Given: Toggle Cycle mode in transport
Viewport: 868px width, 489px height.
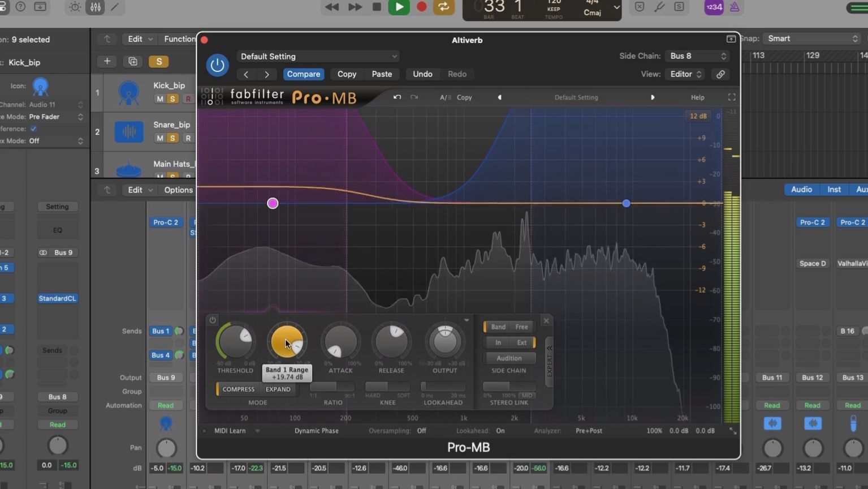Looking at the screenshot, I should (x=444, y=7).
